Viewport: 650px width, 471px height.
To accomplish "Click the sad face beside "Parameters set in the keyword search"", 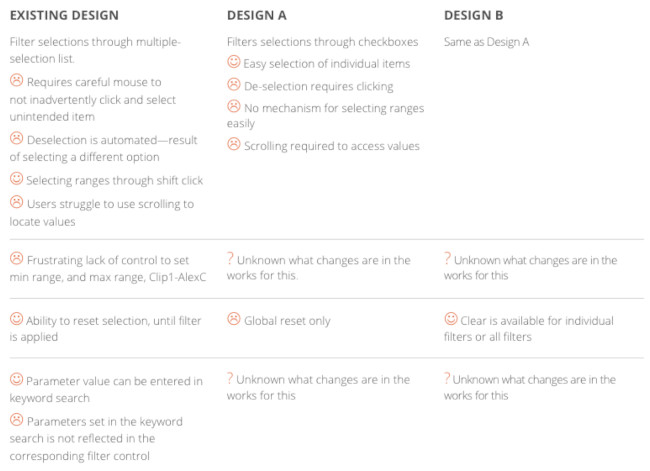I will click(x=16, y=420).
